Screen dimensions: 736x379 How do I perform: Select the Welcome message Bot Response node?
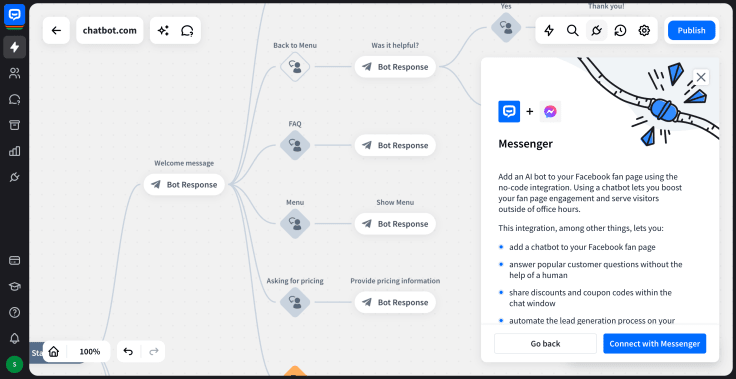tap(184, 185)
